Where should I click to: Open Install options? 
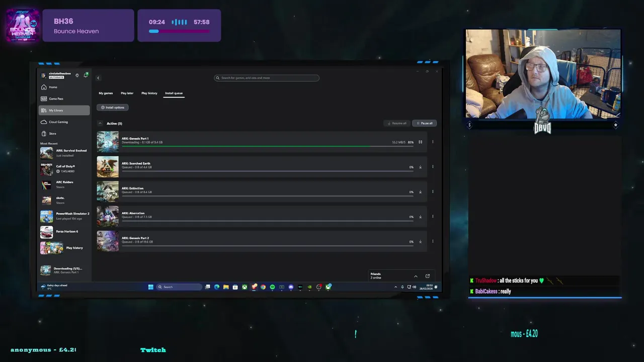[x=113, y=107]
